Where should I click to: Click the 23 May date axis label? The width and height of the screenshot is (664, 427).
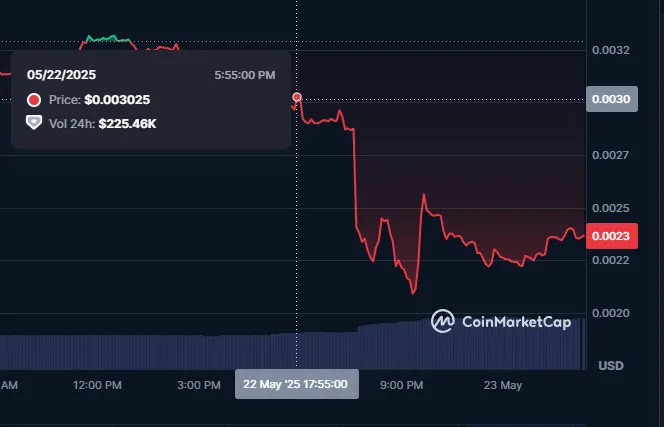point(503,385)
